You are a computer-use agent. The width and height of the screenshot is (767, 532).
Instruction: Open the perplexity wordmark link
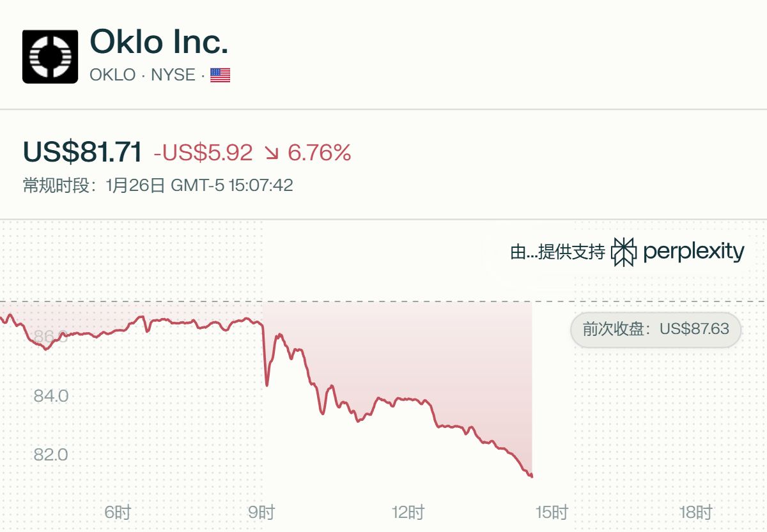(x=693, y=252)
